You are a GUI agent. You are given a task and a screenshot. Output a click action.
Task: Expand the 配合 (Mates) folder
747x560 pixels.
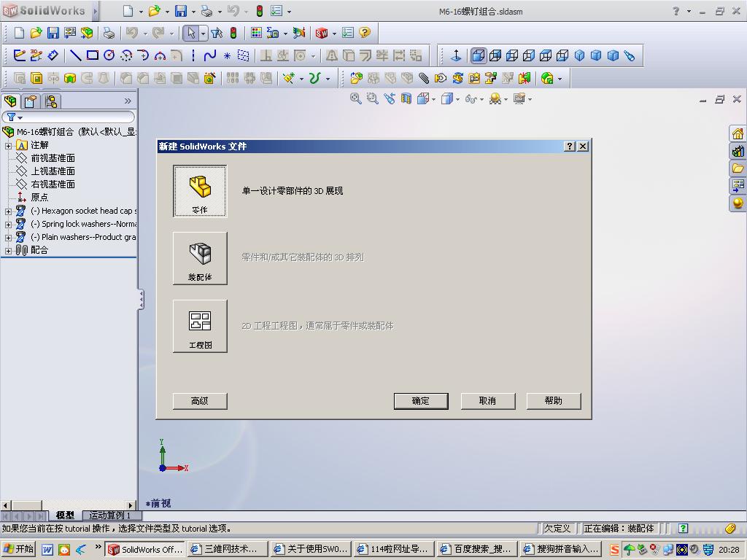tap(8, 251)
